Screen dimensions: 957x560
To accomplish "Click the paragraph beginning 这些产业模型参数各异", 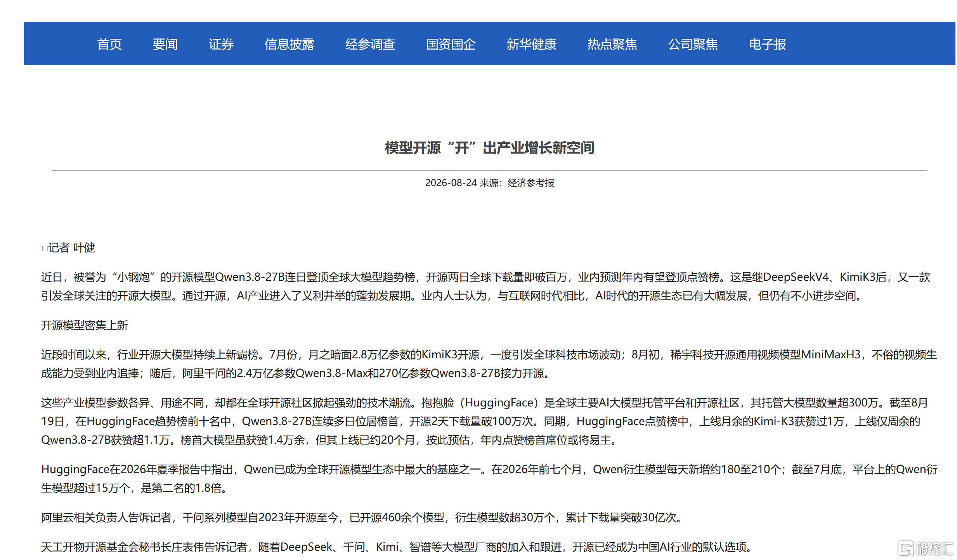I will pos(485,421).
